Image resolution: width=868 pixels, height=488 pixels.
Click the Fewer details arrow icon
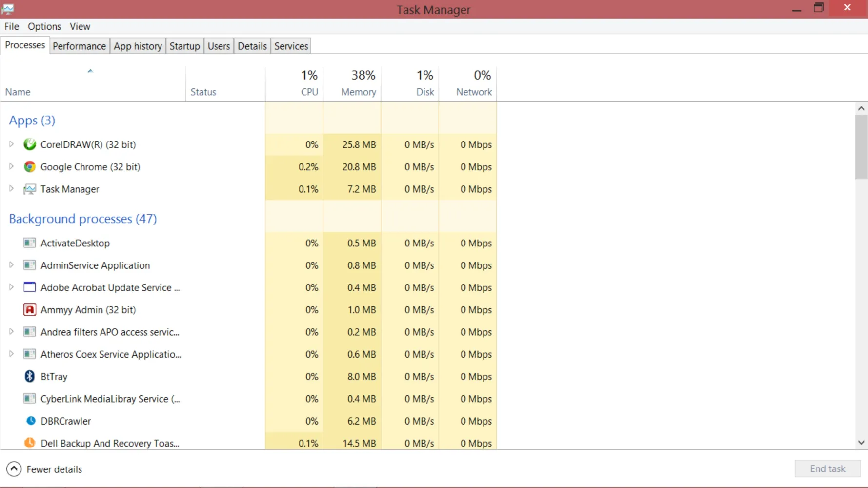pos(14,469)
